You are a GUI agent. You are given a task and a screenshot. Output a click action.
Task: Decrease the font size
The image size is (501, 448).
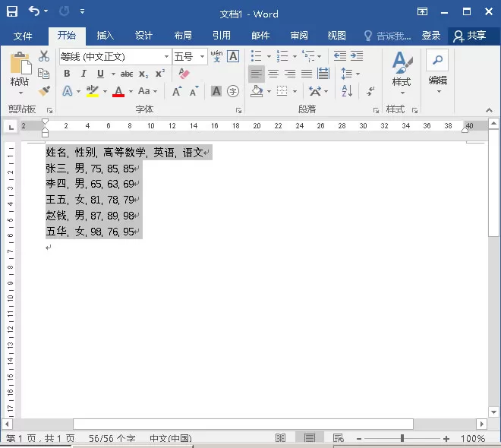click(x=194, y=91)
